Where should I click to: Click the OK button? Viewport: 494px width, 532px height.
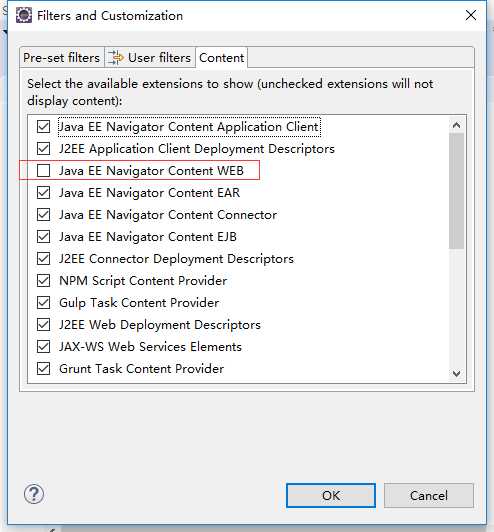[331, 496]
